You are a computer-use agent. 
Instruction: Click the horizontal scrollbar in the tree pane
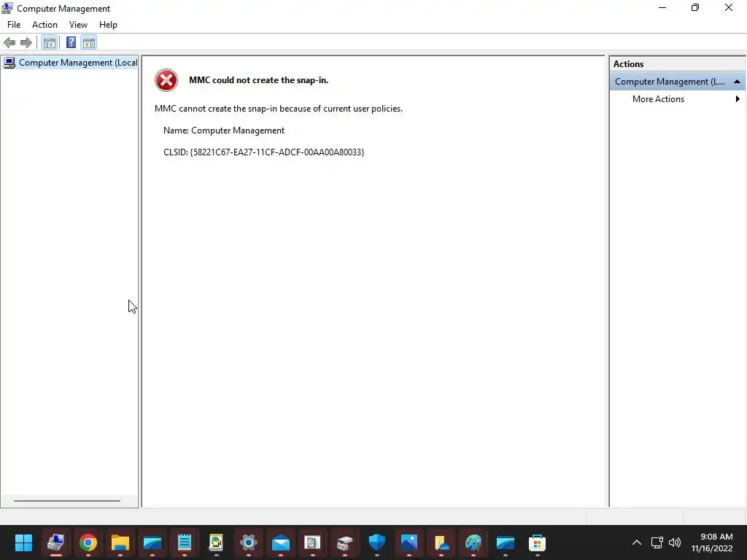point(67,500)
